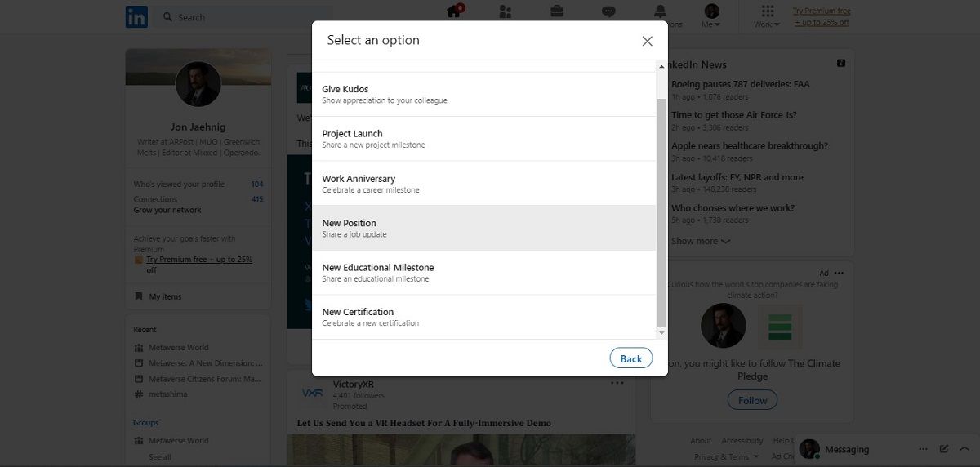Open the Messaging speech bubble icon in navbar
Screen dimensions: 980x467
point(608,11)
